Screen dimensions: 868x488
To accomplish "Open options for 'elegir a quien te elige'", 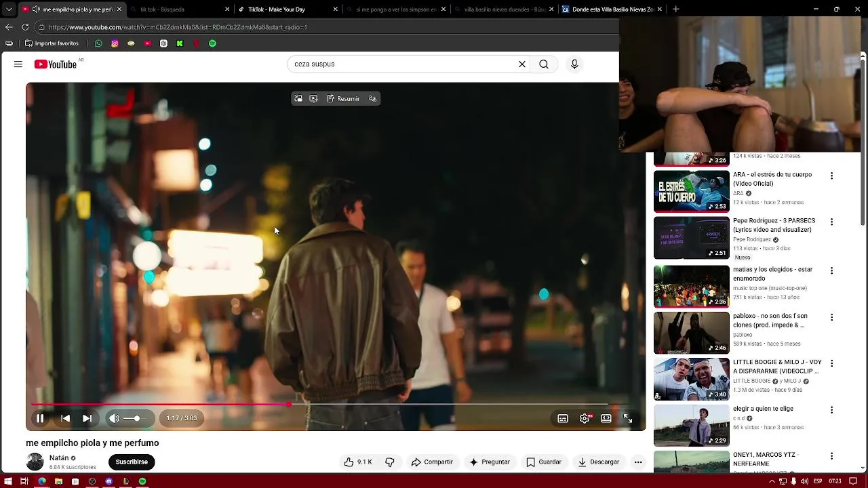I will (831, 409).
